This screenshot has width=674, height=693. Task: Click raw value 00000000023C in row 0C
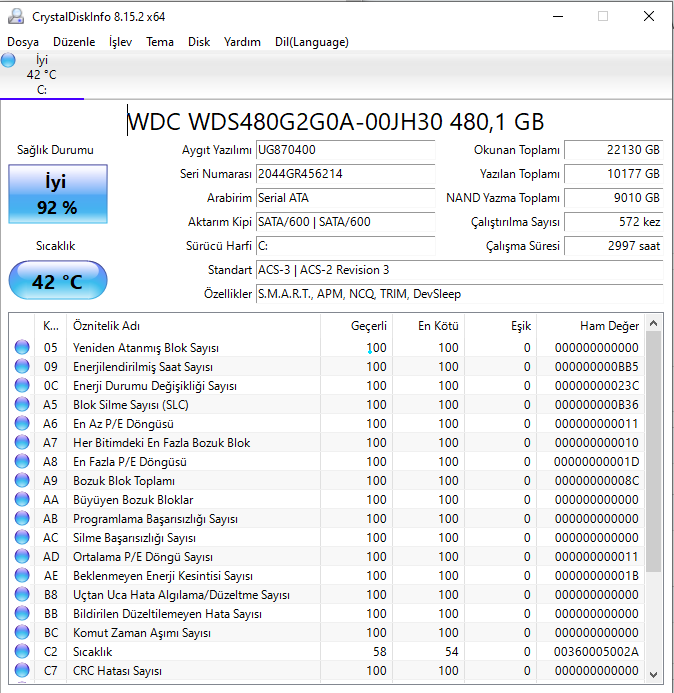(597, 385)
